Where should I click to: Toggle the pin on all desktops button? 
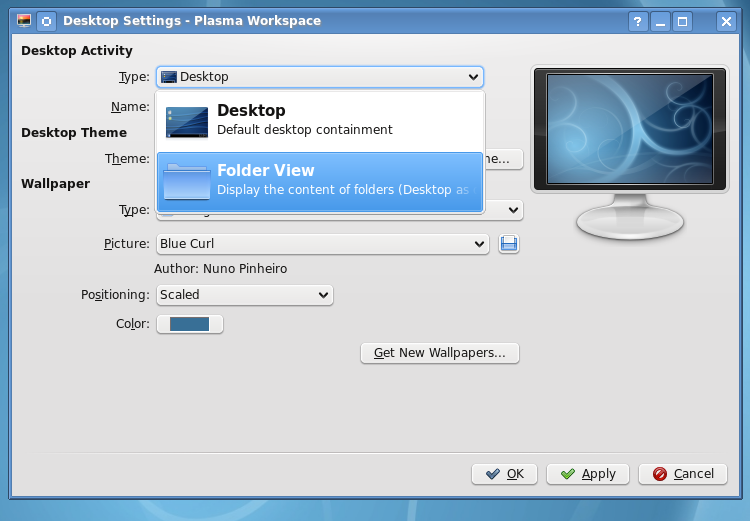[46, 20]
